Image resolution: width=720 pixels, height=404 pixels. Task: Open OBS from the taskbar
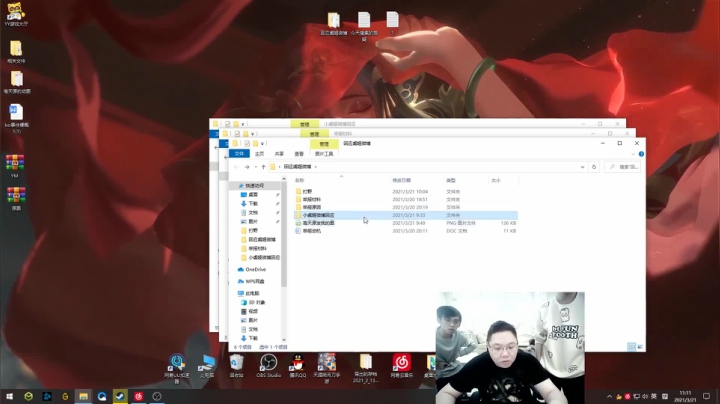tap(157, 396)
